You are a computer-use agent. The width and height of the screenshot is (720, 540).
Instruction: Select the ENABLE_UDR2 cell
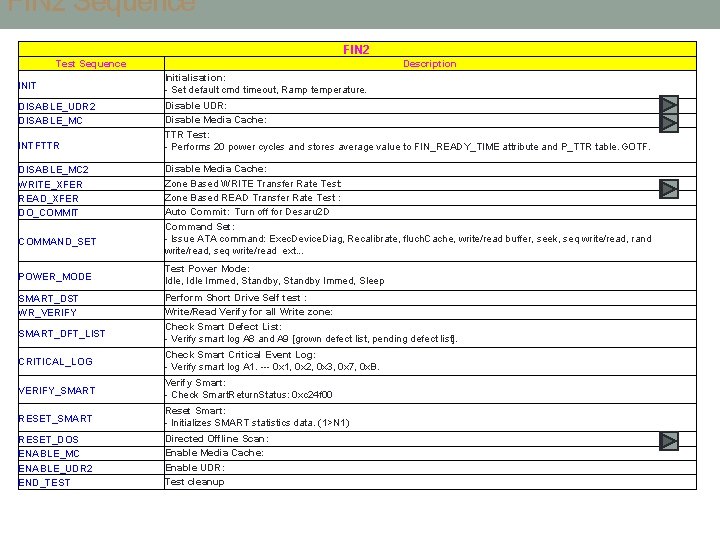pos(91,468)
